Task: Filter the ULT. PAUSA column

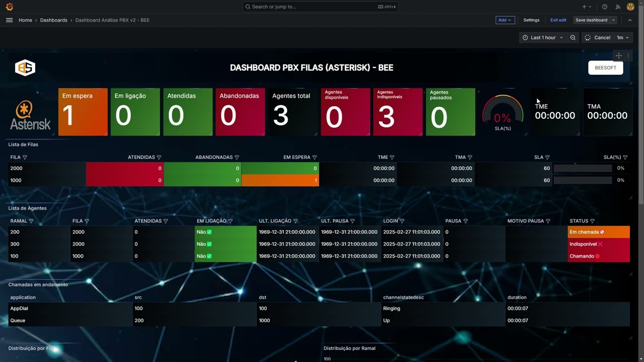Action: click(352, 221)
